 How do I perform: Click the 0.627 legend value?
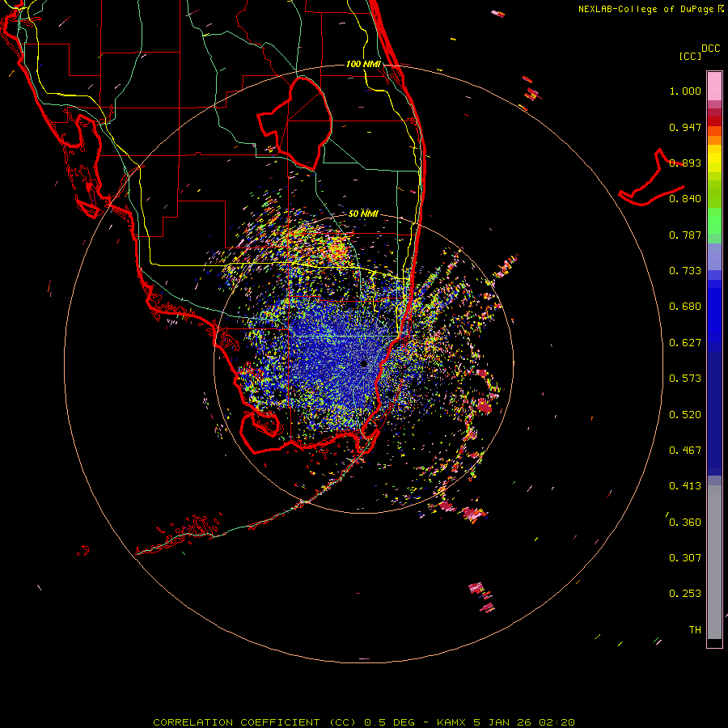(x=685, y=343)
